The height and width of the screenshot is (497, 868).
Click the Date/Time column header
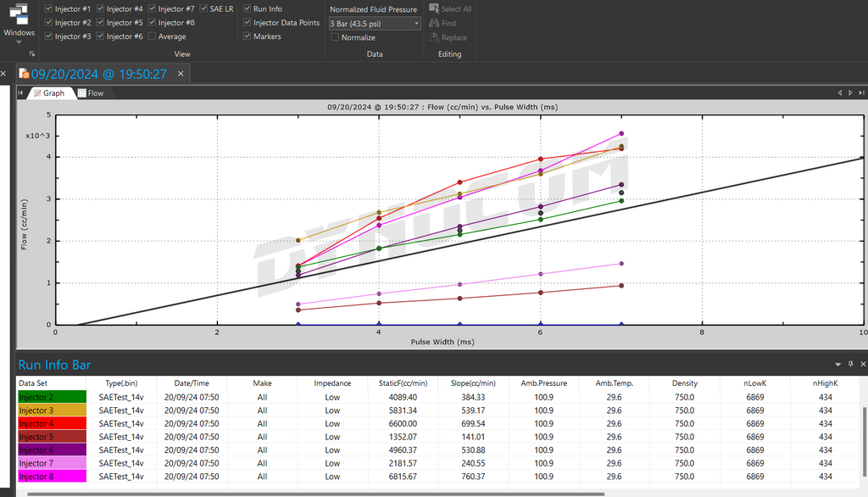click(x=192, y=383)
